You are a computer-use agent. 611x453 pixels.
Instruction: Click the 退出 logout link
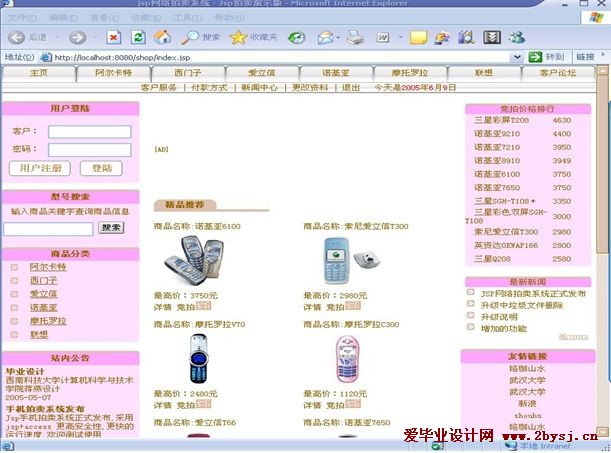pos(351,88)
